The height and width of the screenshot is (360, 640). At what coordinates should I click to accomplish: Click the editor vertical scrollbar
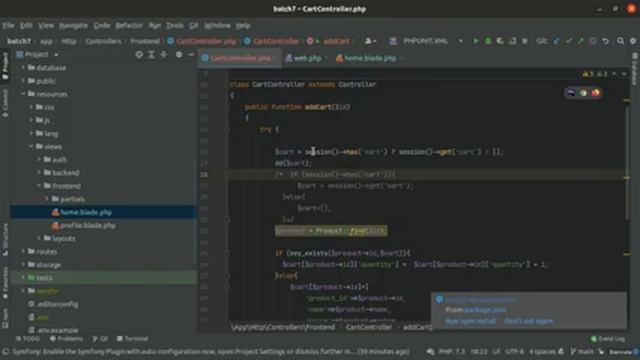coord(627,163)
